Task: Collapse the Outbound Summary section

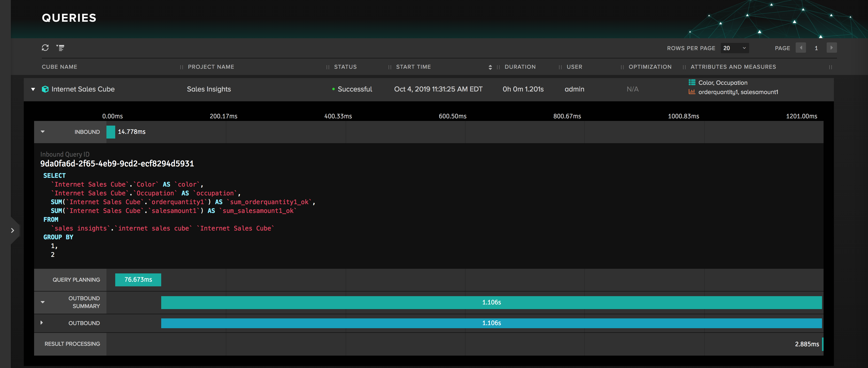Action: 42,302
